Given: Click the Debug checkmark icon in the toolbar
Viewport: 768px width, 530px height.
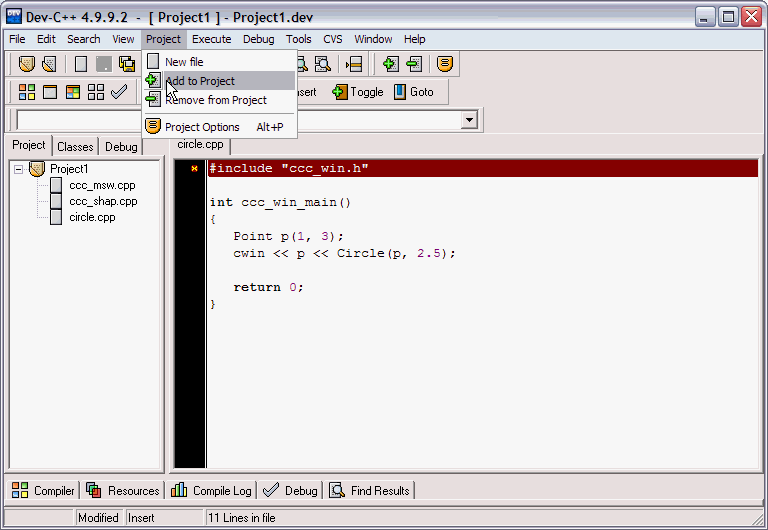Looking at the screenshot, I should (119, 92).
